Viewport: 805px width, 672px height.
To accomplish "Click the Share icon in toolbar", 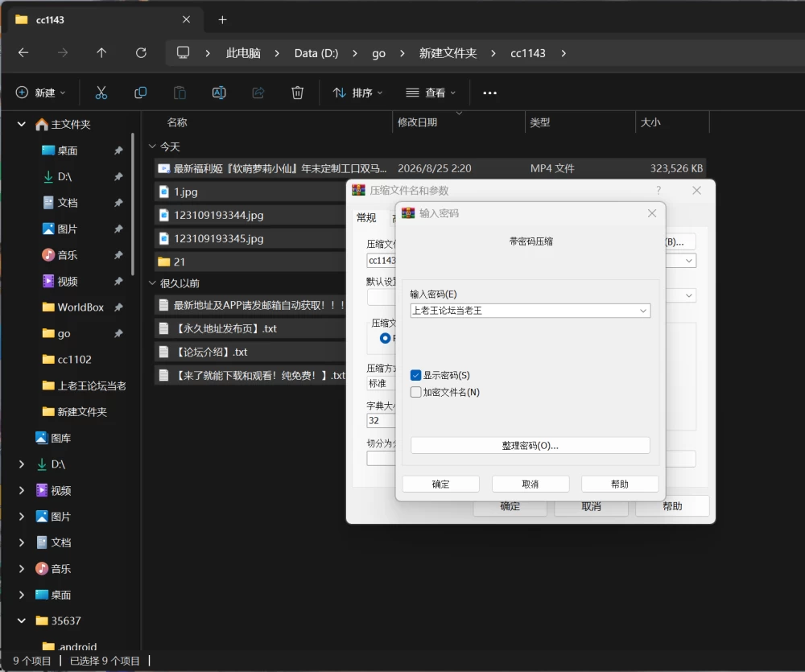I will [258, 93].
